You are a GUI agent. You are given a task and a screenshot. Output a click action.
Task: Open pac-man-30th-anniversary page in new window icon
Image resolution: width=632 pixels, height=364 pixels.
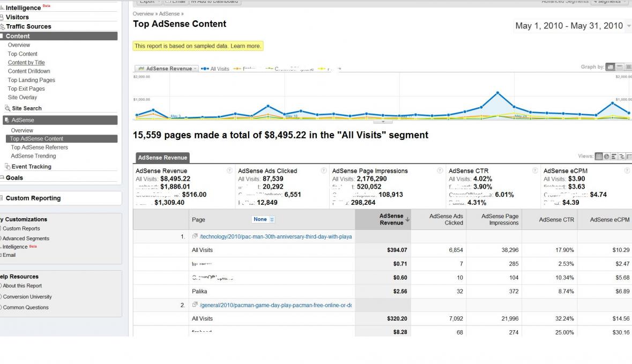coord(195,236)
